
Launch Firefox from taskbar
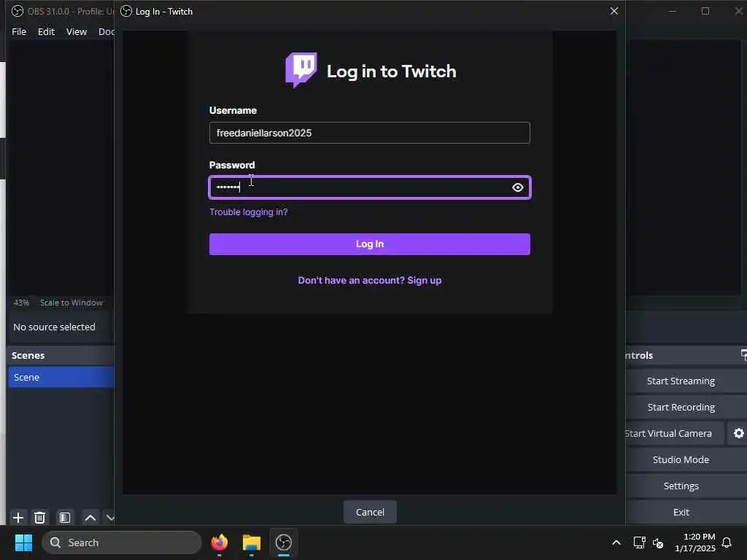[220, 542]
